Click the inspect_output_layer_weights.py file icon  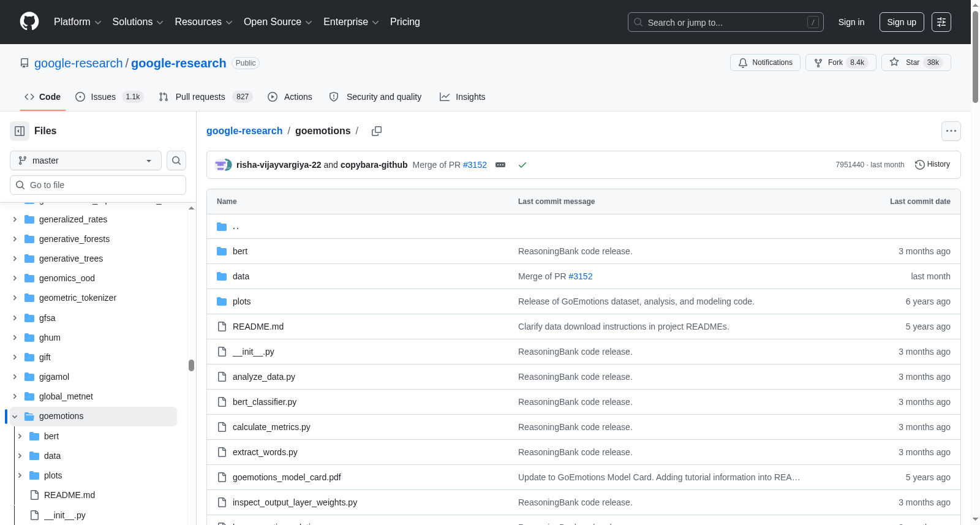222,502
